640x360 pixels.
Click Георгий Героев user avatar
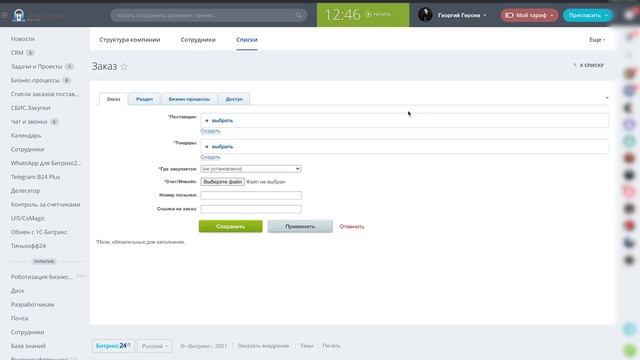coord(425,15)
